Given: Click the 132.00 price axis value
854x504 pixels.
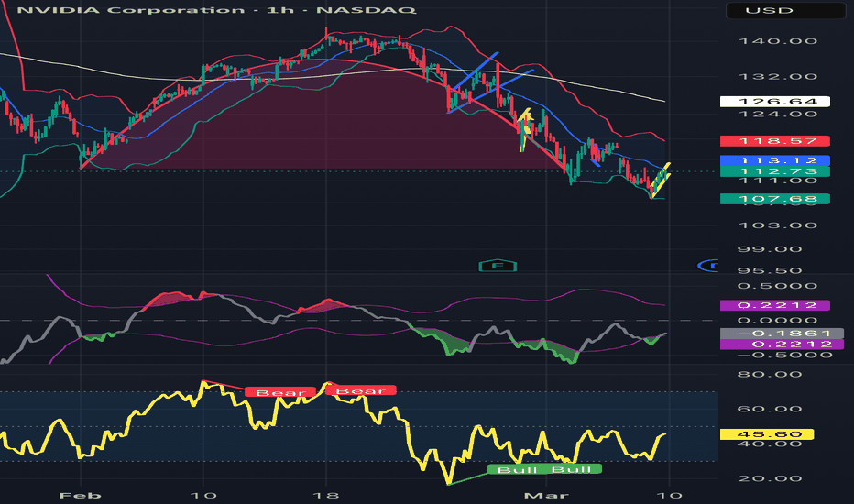Looking at the screenshot, I should point(777,77).
